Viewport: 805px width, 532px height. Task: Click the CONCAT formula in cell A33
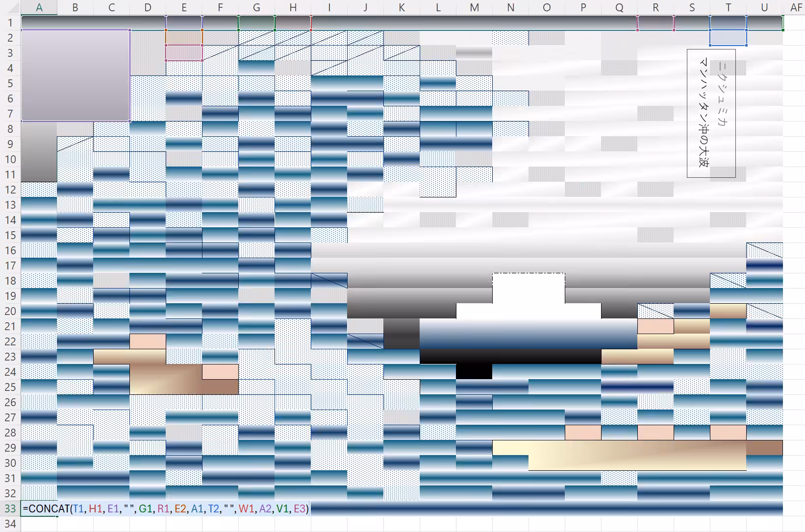(166, 508)
